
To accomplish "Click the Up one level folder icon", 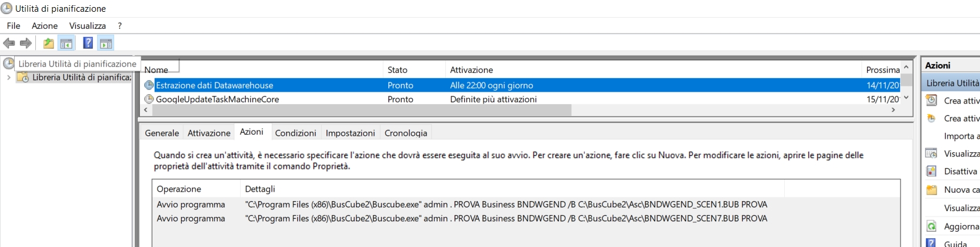I will [48, 43].
